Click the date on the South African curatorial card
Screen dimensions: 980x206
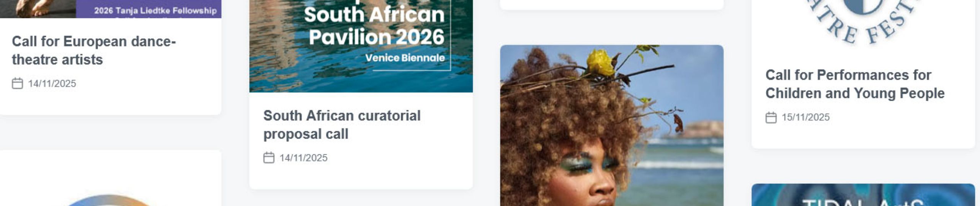(303, 158)
